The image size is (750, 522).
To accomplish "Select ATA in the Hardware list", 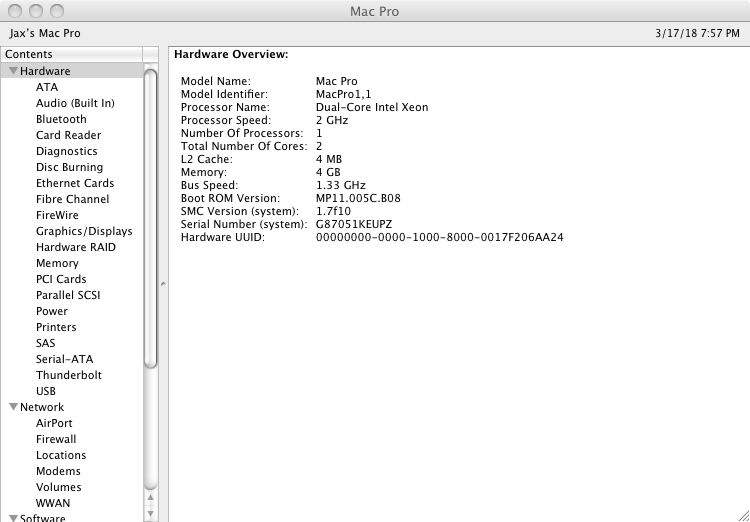I will click(x=47, y=87).
